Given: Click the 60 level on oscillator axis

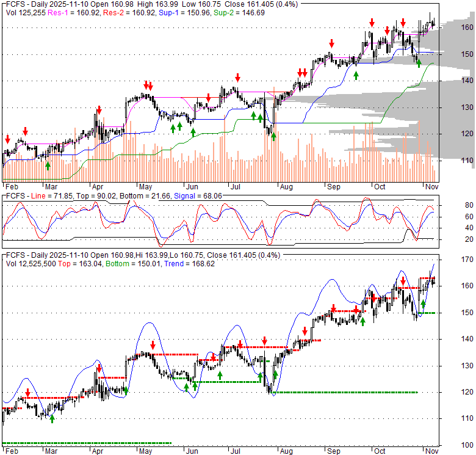Looking at the screenshot, I should pos(469,217).
